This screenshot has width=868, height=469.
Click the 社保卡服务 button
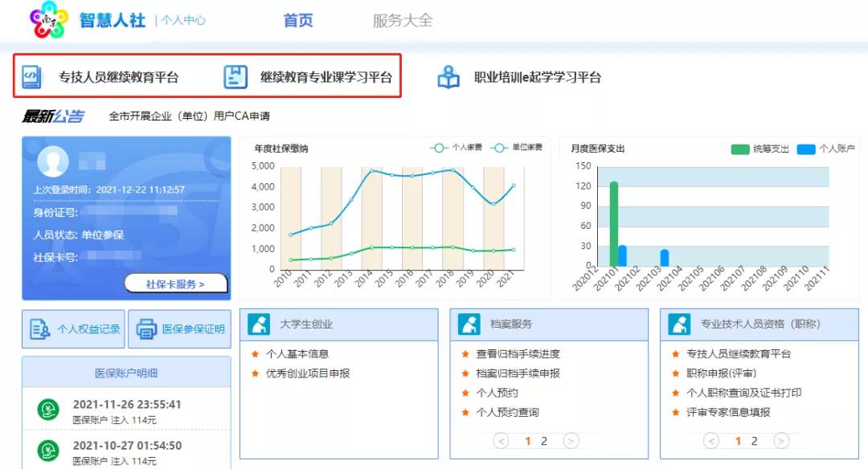coord(175,283)
